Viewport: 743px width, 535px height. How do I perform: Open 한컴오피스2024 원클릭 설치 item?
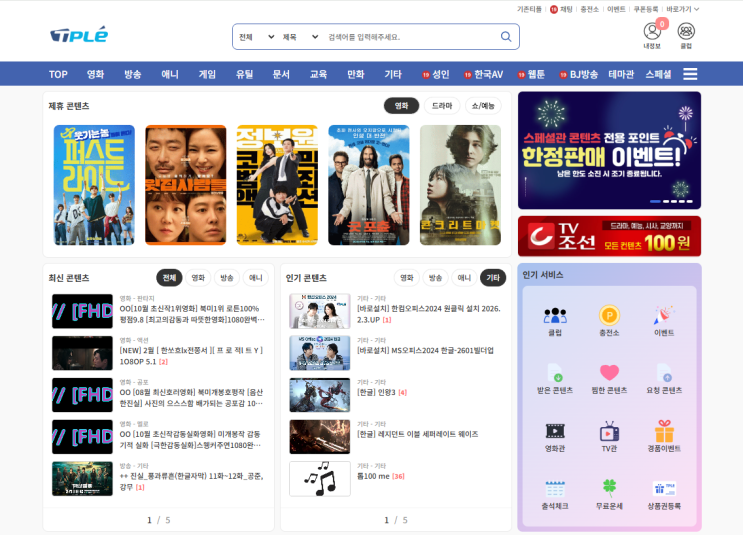(x=429, y=314)
